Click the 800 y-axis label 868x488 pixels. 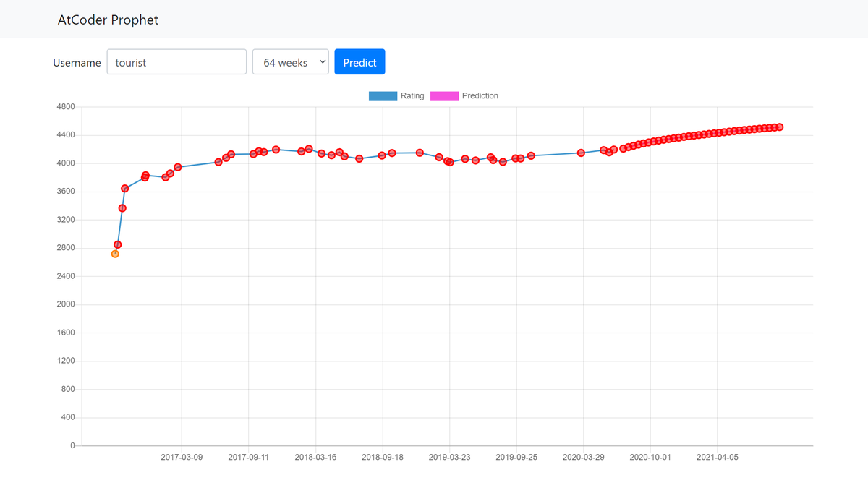68,389
